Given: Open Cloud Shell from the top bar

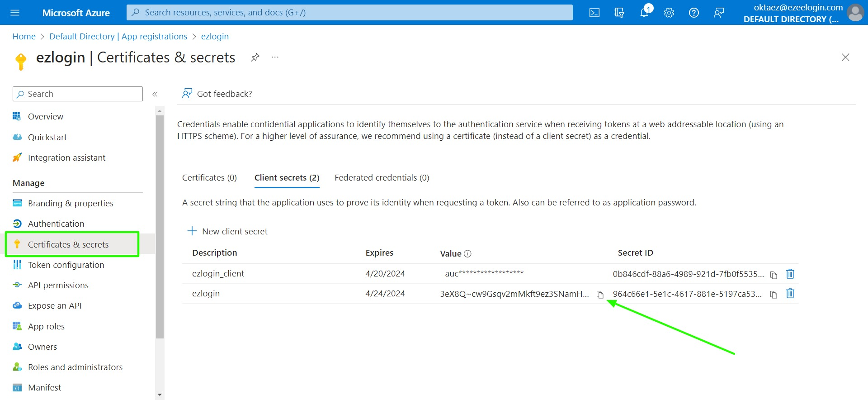Looking at the screenshot, I should coord(594,13).
